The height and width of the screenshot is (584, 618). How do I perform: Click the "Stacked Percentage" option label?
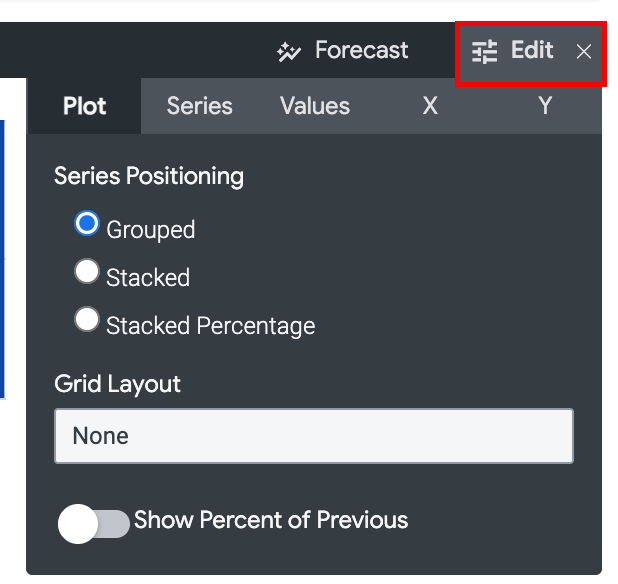[210, 326]
